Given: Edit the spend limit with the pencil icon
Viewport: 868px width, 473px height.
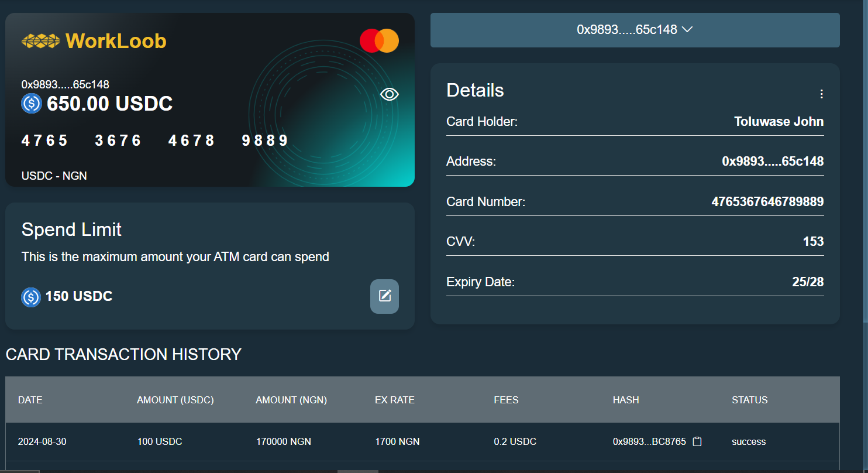Looking at the screenshot, I should 385,296.
